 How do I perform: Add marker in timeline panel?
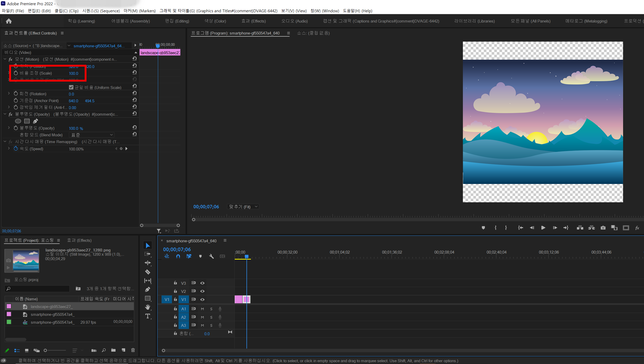coord(200,256)
